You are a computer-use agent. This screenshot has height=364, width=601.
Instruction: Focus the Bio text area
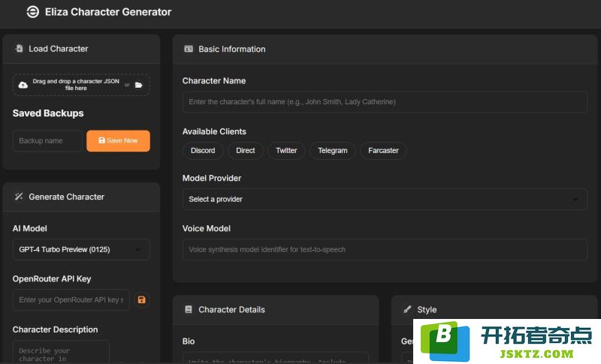click(x=276, y=358)
